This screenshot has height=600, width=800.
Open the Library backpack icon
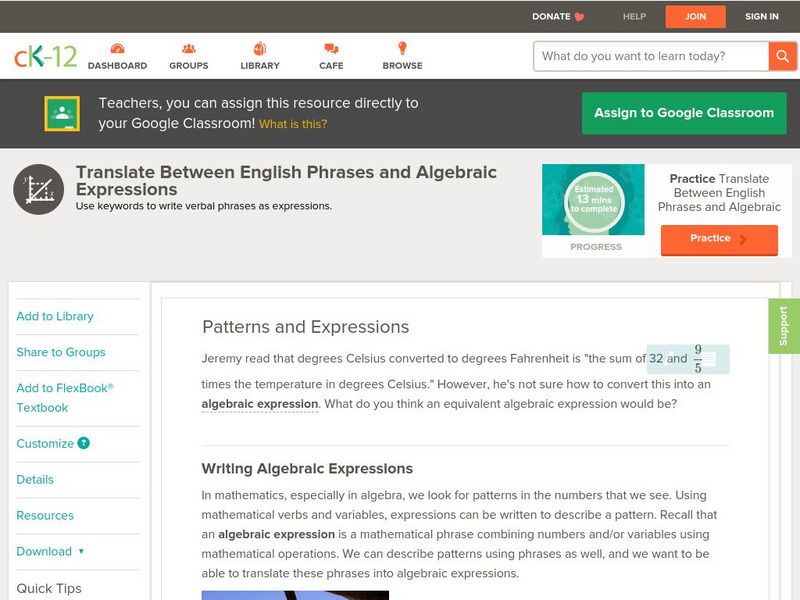(260, 48)
